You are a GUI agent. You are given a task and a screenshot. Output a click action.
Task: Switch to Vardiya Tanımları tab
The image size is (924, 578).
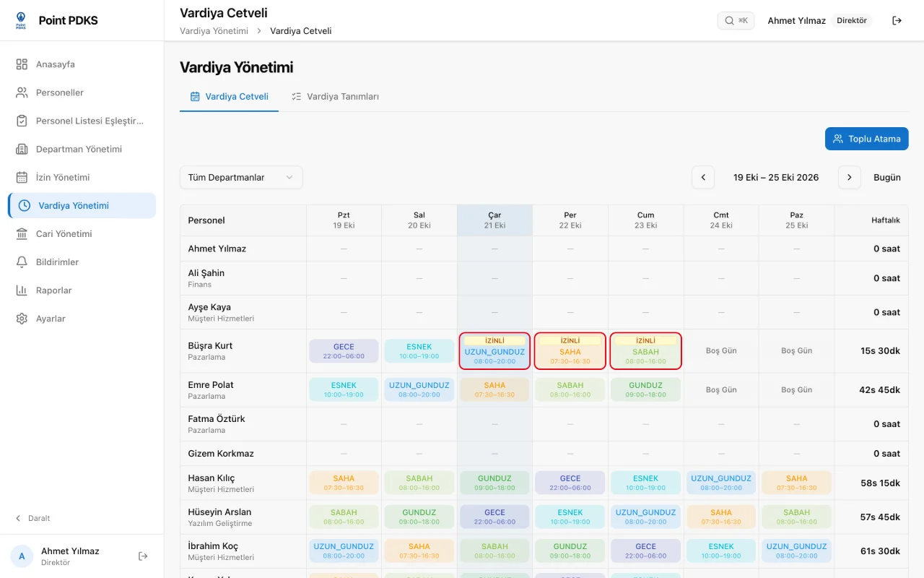point(335,96)
